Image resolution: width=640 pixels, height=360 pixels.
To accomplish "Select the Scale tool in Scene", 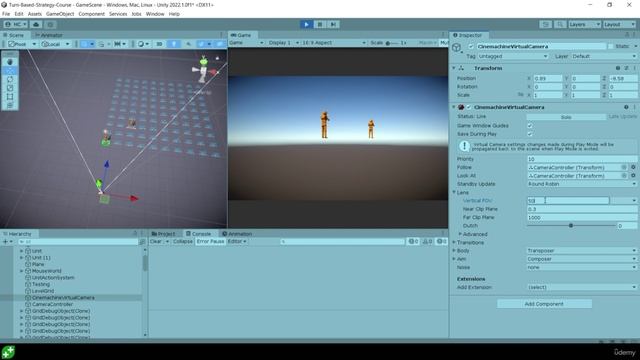I will click(x=10, y=88).
